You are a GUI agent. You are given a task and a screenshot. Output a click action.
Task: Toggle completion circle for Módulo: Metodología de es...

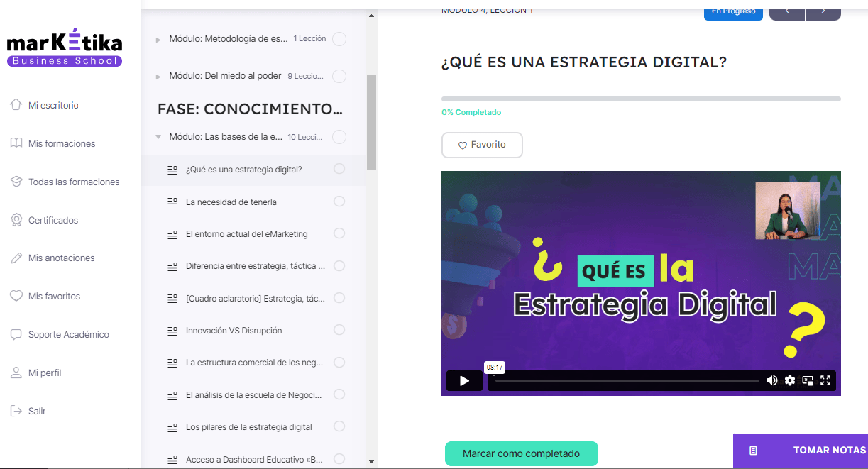[339, 39]
